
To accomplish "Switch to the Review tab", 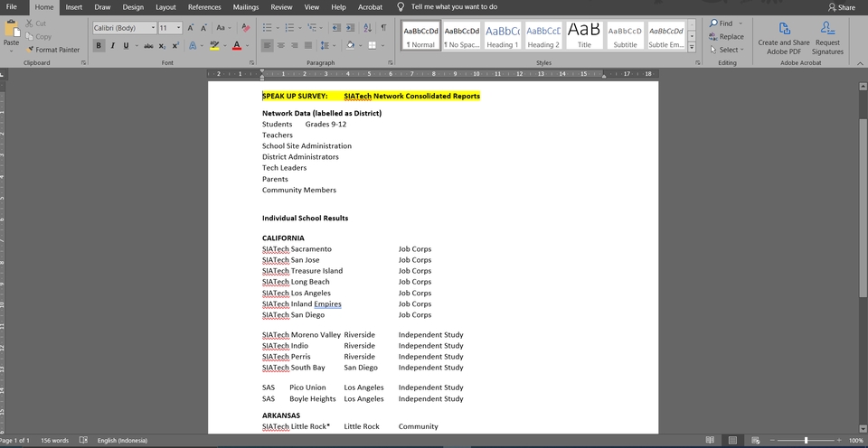I will pyautogui.click(x=282, y=7).
